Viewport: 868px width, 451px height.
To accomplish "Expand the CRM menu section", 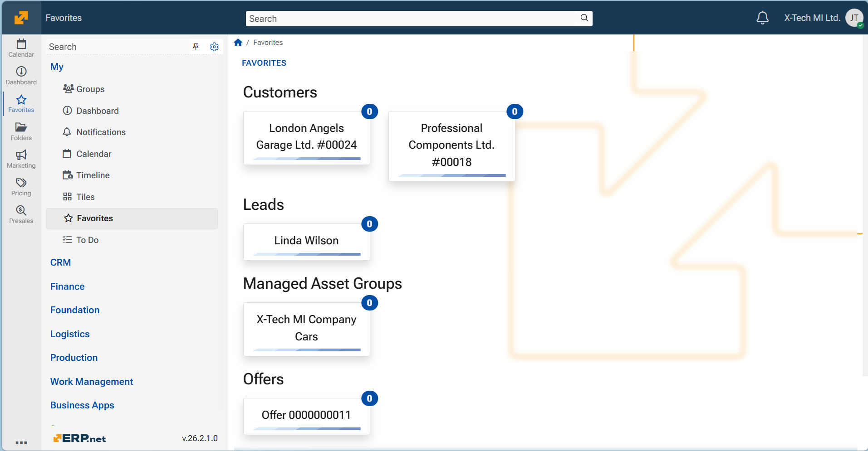I will [60, 262].
